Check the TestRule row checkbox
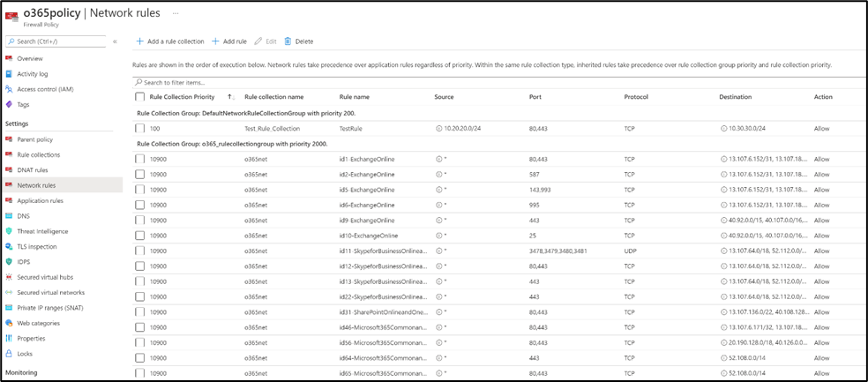The width and height of the screenshot is (868, 382). click(139, 129)
